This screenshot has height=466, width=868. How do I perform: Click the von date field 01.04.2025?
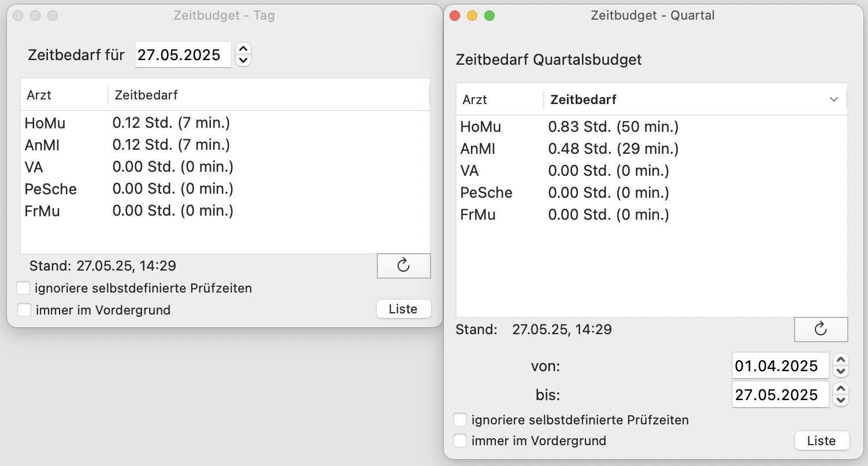tap(780, 366)
